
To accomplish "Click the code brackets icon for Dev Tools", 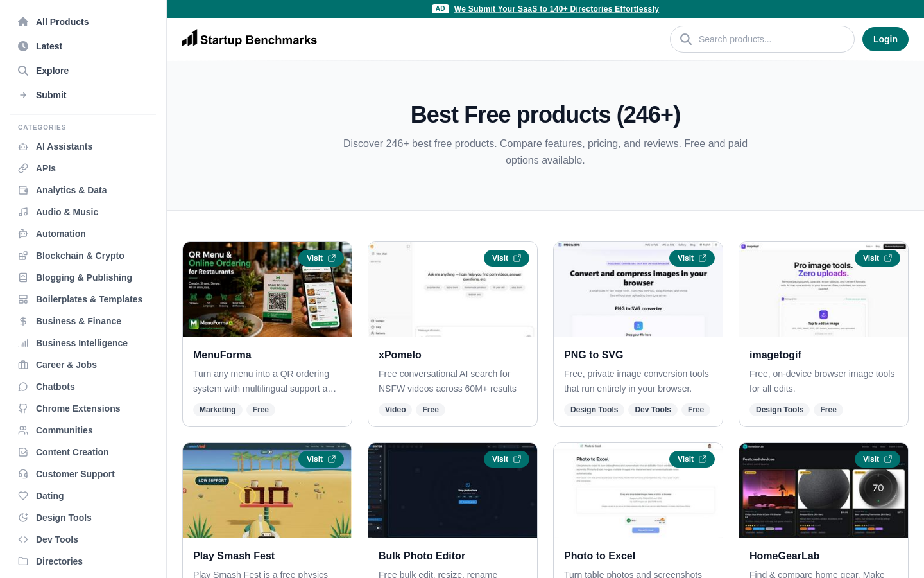I will pyautogui.click(x=23, y=539).
